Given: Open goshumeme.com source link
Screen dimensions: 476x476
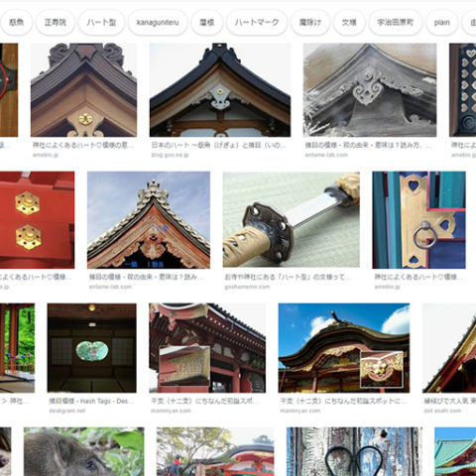Looking at the screenshot, I should (247, 287).
